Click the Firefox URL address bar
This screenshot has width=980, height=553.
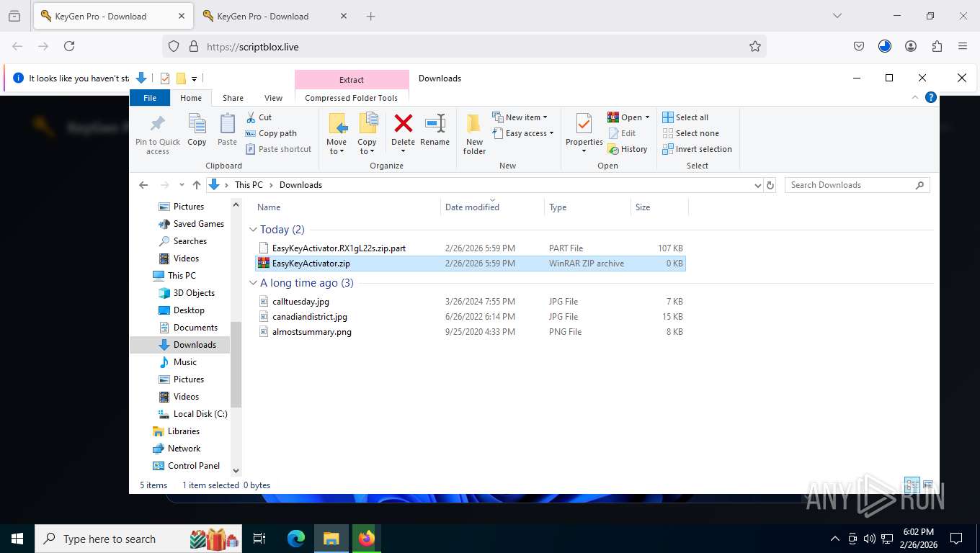465,46
